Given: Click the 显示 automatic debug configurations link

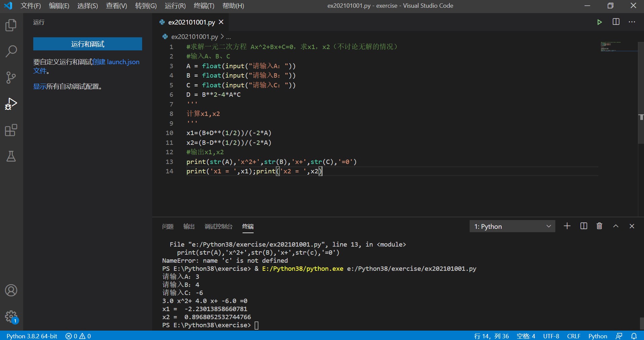Looking at the screenshot, I should pos(40,86).
